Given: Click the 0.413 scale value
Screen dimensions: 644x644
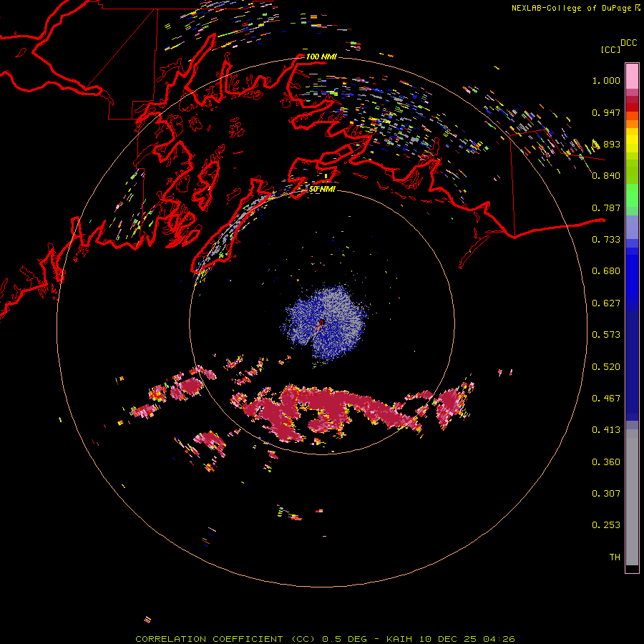Looking at the screenshot, I should [606, 430].
